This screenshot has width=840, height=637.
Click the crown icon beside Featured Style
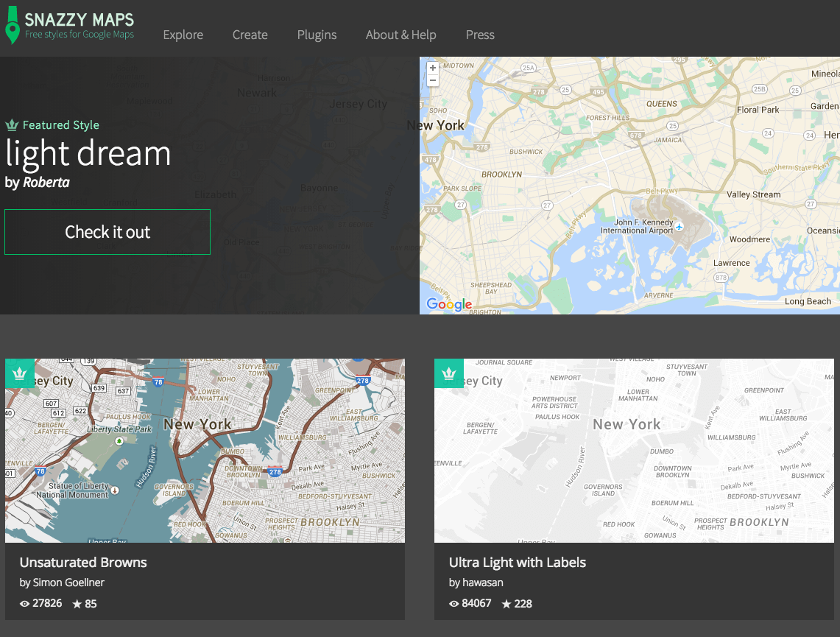tap(11, 124)
